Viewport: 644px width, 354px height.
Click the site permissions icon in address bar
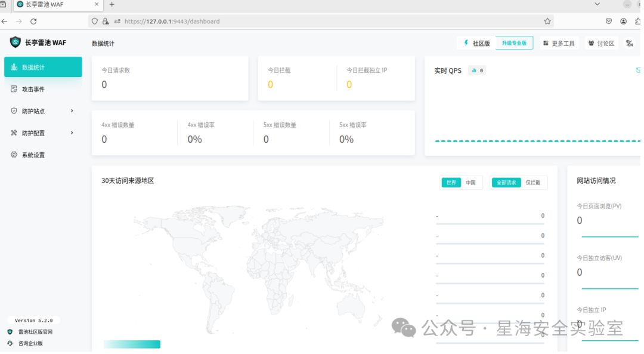117,21
